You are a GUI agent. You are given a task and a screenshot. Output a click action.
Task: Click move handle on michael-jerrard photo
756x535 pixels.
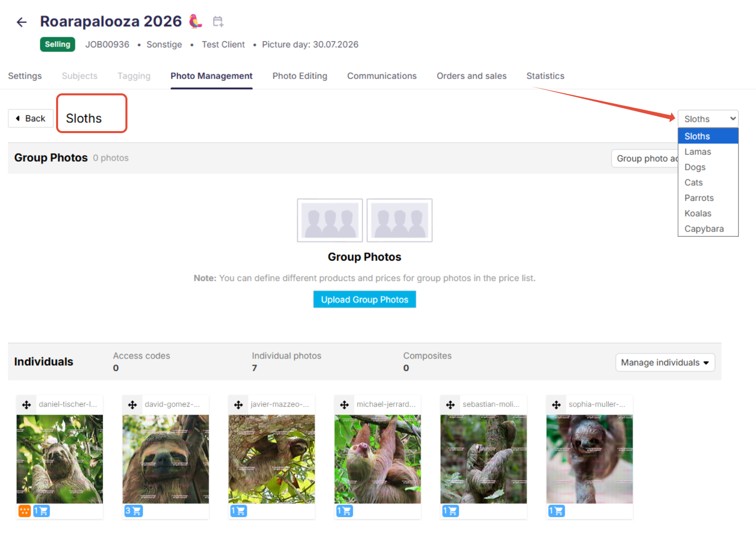pos(345,405)
